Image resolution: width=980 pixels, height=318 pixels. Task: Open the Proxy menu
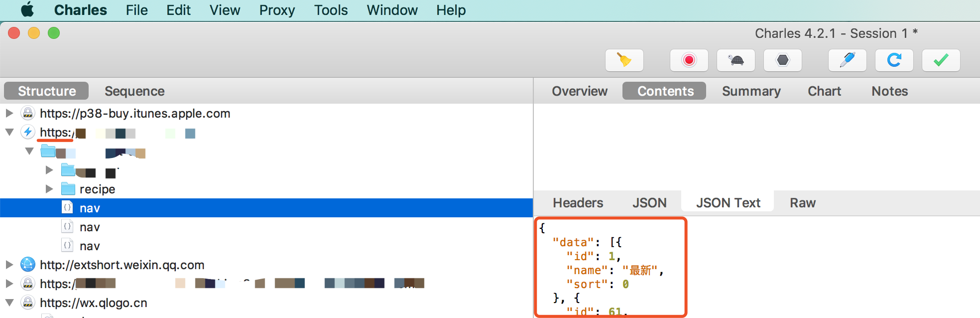pyautogui.click(x=277, y=10)
